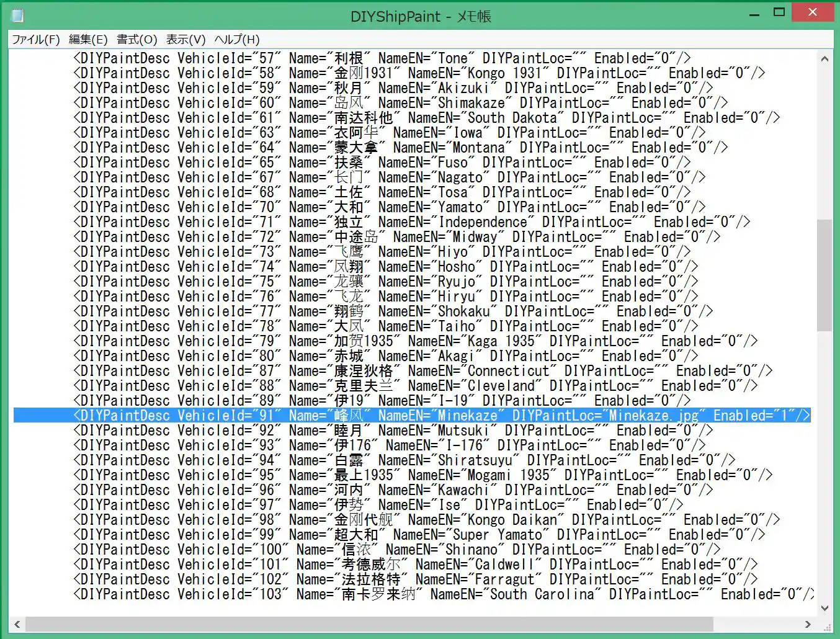840x639 pixels.
Task: Click the Shiratsuyu line
Action: tap(404, 460)
